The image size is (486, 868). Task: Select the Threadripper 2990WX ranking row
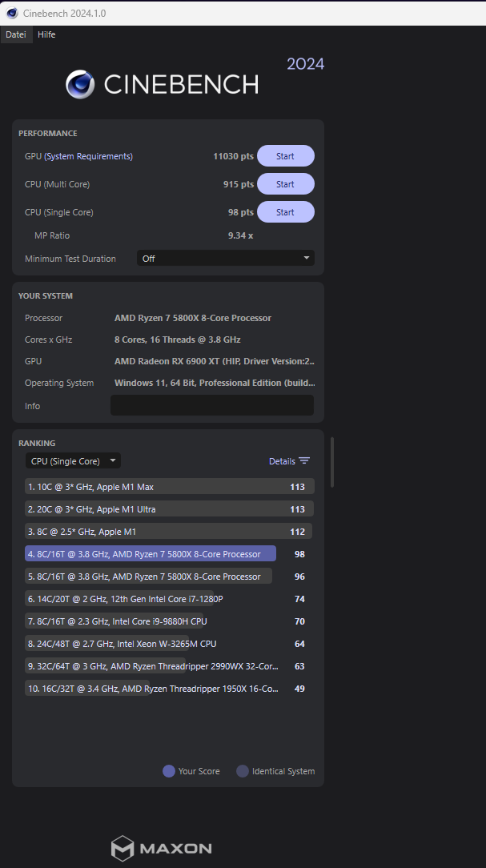170,666
